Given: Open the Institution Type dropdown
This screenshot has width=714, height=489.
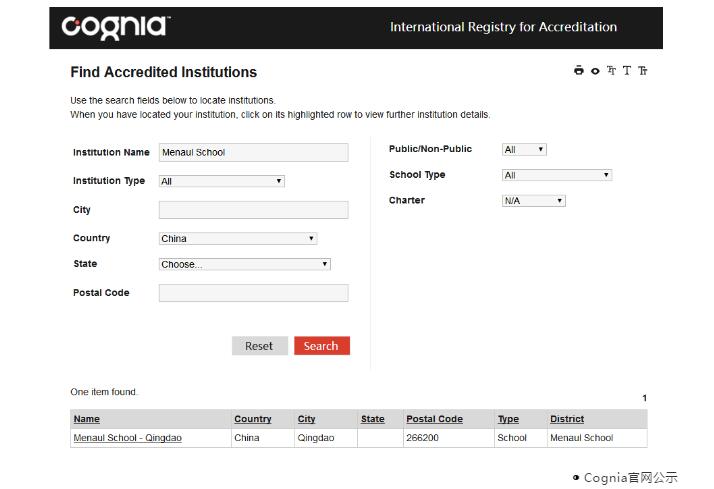Looking at the screenshot, I should point(222,181).
